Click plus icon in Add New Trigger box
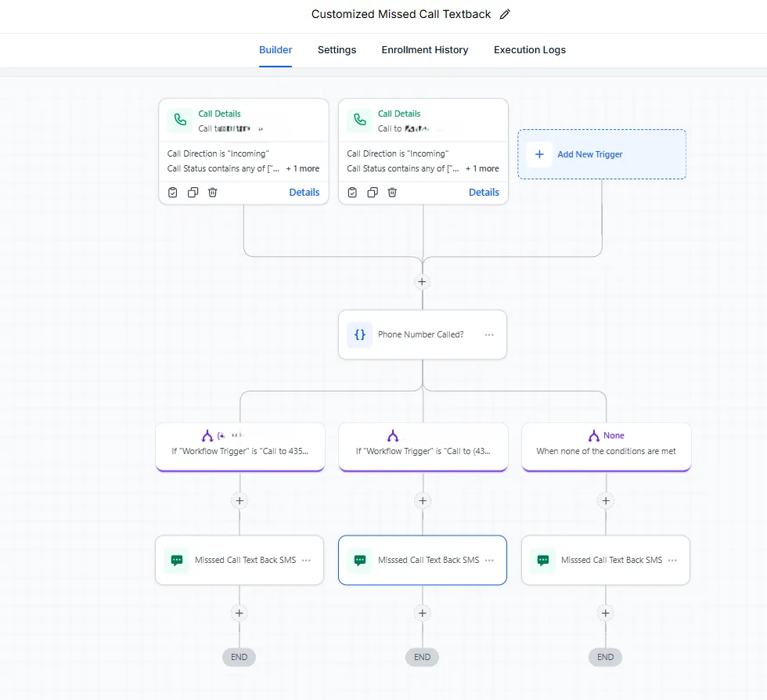 click(539, 154)
